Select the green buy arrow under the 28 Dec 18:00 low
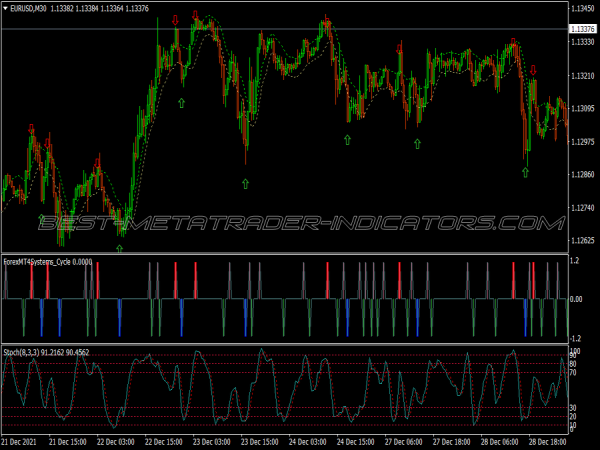Viewport: 600px width, 450px height. click(526, 173)
